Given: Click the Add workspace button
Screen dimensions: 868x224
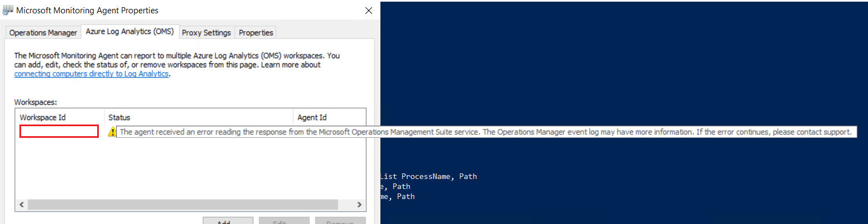Looking at the screenshot, I should click(x=228, y=221).
